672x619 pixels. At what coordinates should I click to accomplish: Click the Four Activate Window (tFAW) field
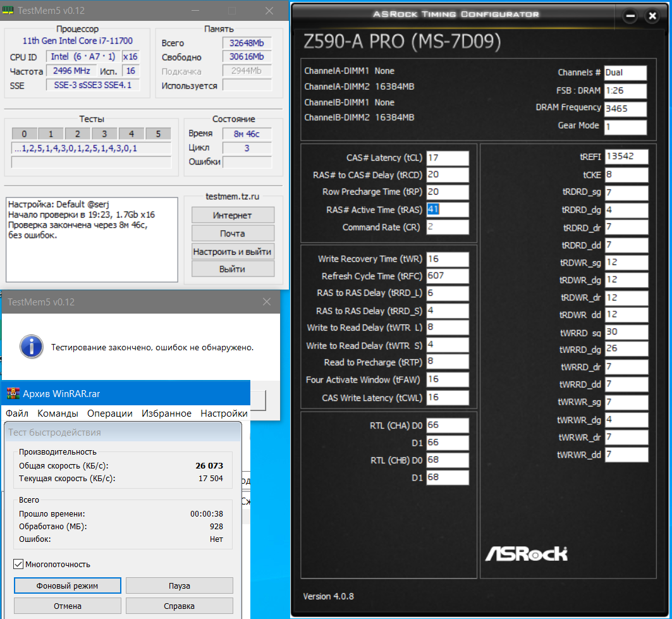click(448, 379)
